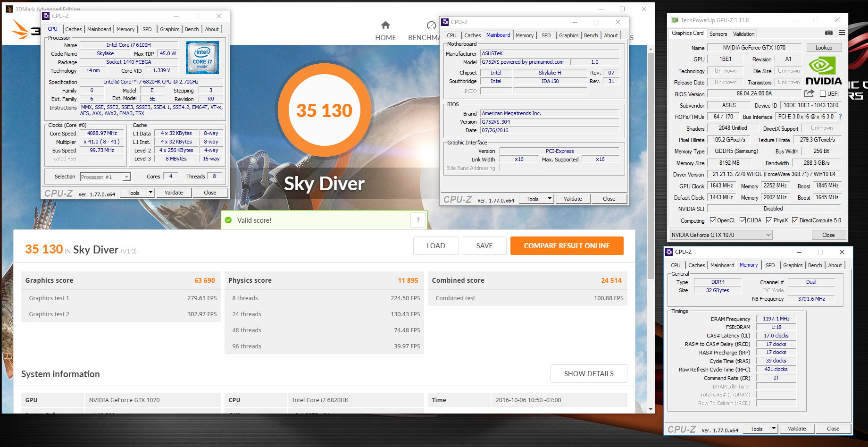
Task: Open the Processor #1 selection dropdown
Action: [105, 177]
